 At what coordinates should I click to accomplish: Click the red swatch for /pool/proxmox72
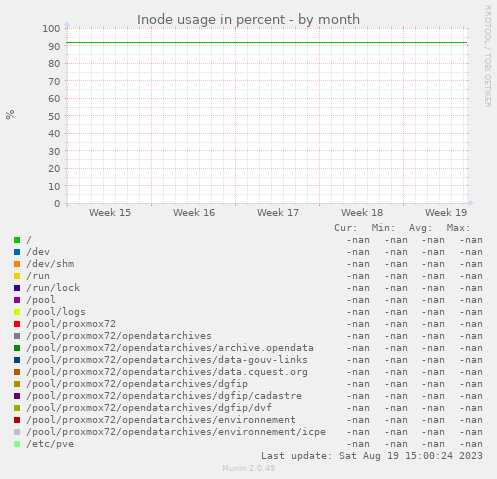pos(17,324)
